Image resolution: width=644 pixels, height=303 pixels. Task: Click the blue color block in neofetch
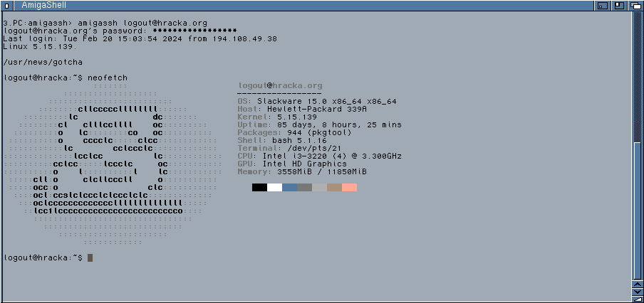(289, 187)
